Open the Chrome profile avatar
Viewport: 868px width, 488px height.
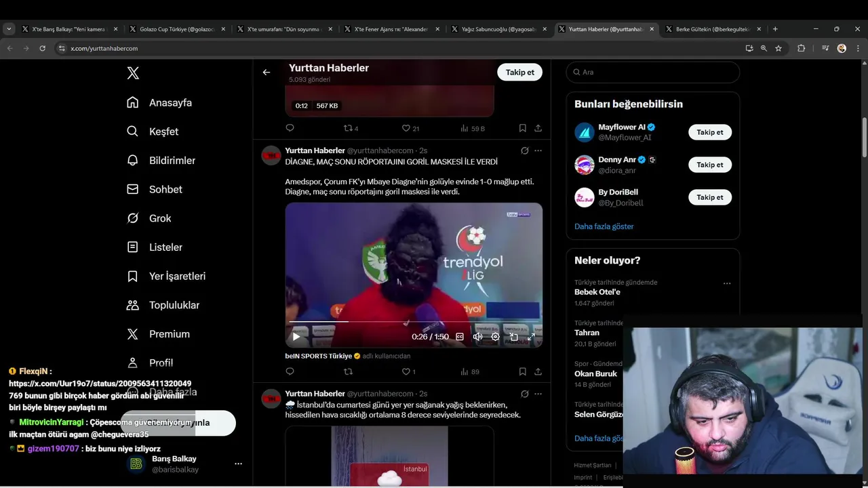[842, 48]
